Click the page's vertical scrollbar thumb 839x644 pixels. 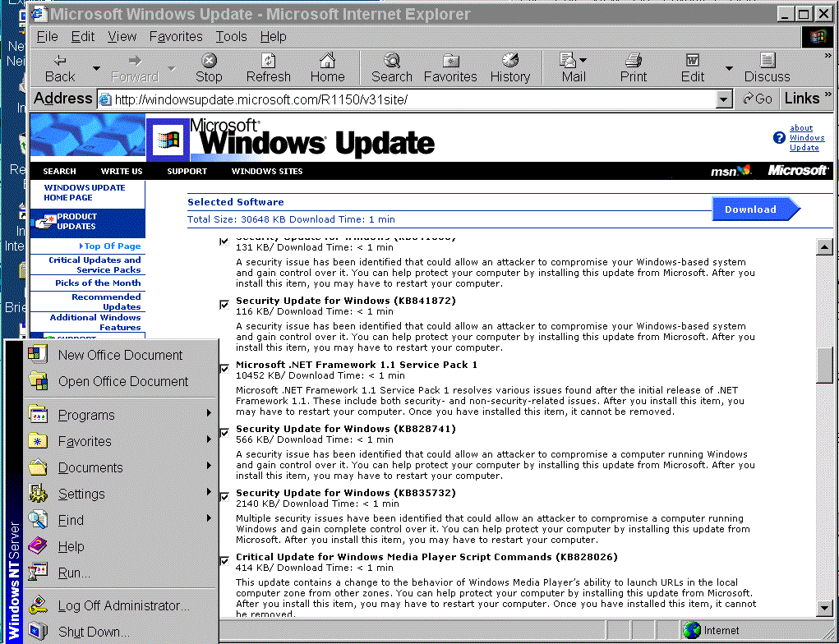pyautogui.click(x=825, y=365)
